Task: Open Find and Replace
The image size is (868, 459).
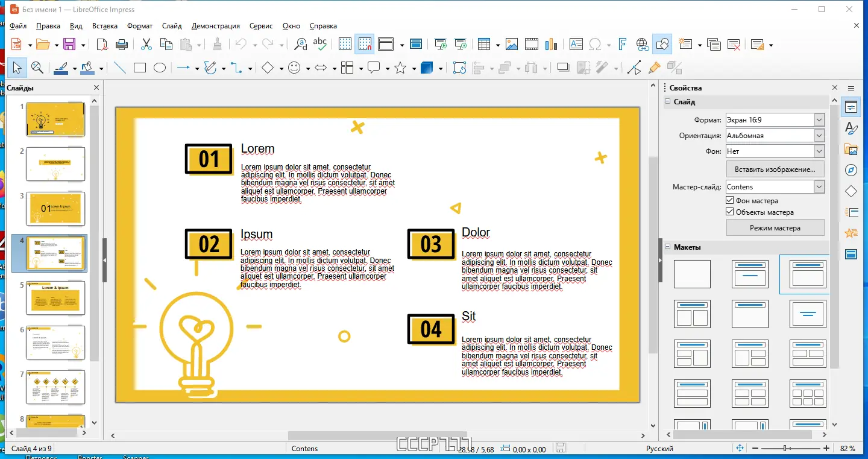Action: click(300, 44)
